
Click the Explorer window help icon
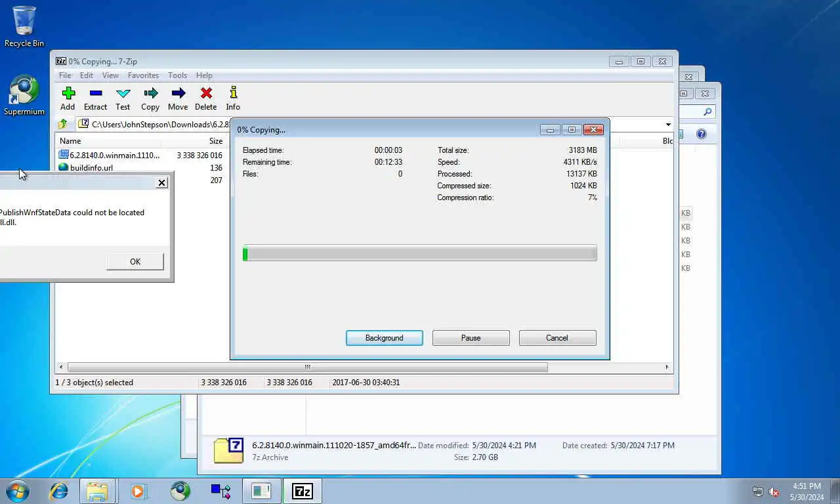pos(702,134)
